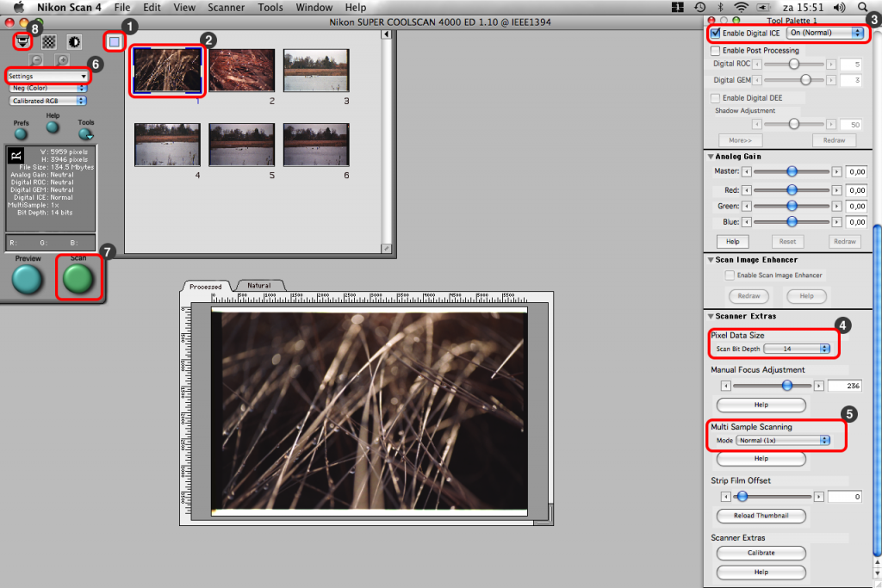This screenshot has width=882, height=588.
Task: Open Spotlight search in menu bar
Action: coord(862,7)
